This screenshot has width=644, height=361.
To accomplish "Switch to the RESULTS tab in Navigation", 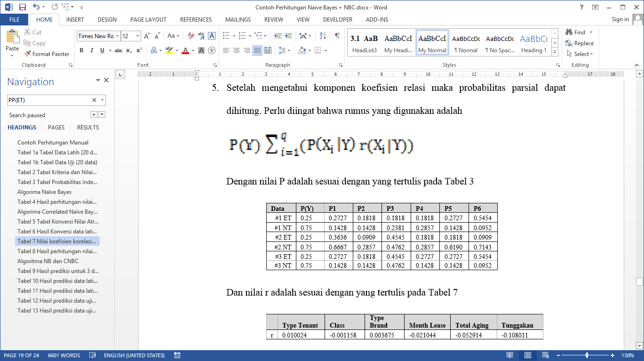I will (88, 127).
